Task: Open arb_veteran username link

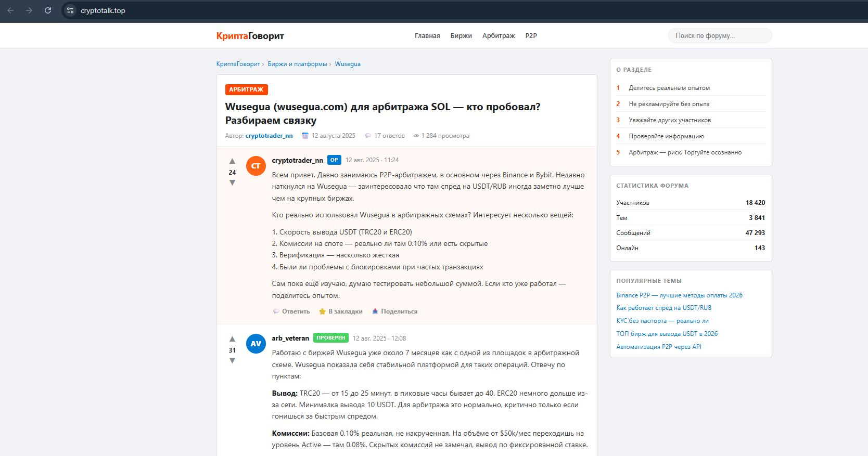Action: tap(290, 338)
